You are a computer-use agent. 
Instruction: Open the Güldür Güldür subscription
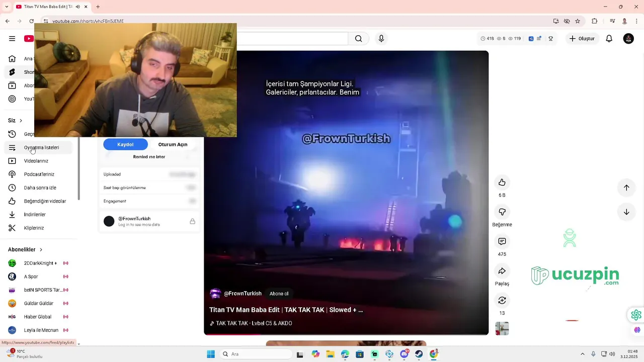coord(39,304)
